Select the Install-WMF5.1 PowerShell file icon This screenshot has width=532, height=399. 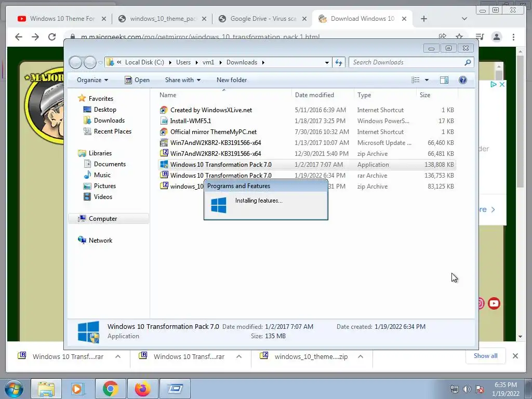(x=164, y=121)
